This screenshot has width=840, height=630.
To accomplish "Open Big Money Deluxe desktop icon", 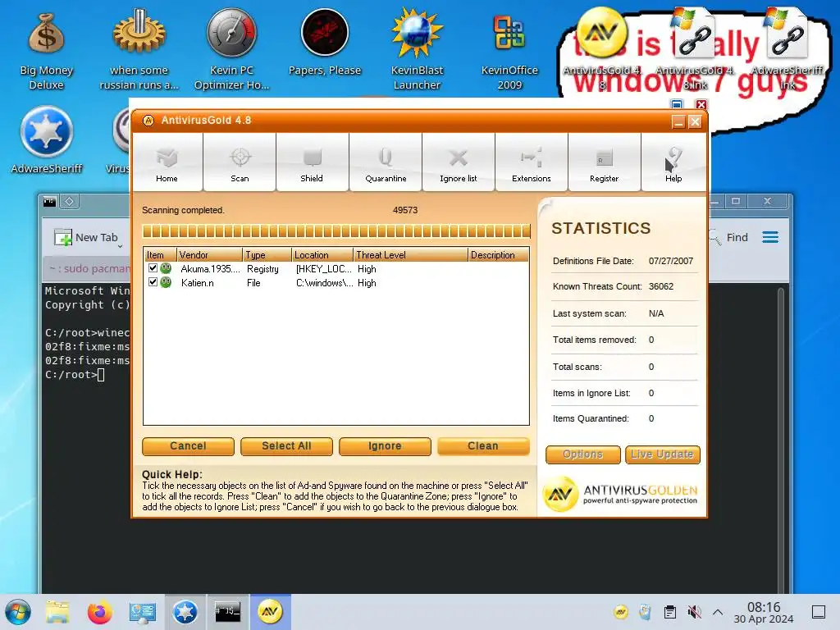I will 46,52.
